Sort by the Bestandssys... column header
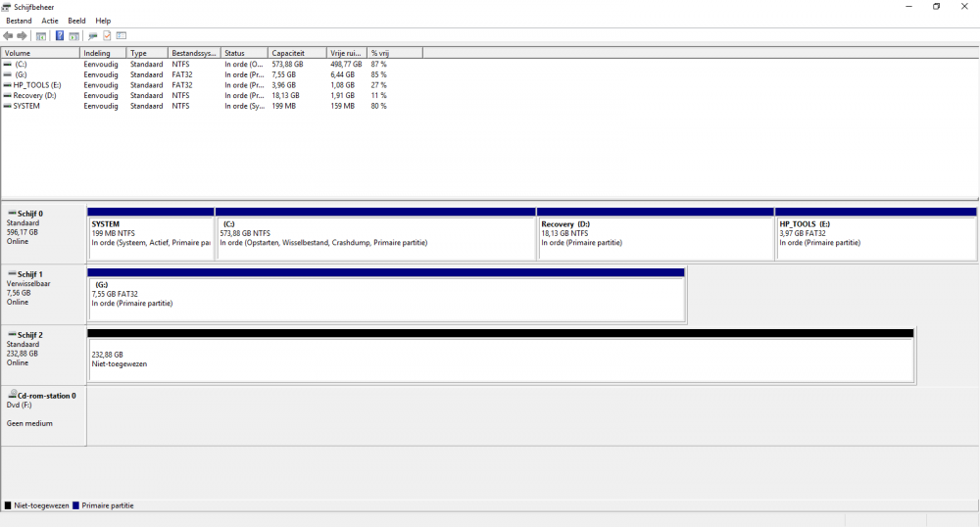 click(194, 53)
